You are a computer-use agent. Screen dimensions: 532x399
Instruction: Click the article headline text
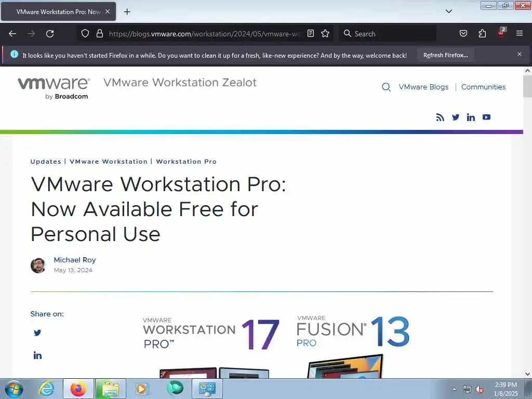click(158, 209)
